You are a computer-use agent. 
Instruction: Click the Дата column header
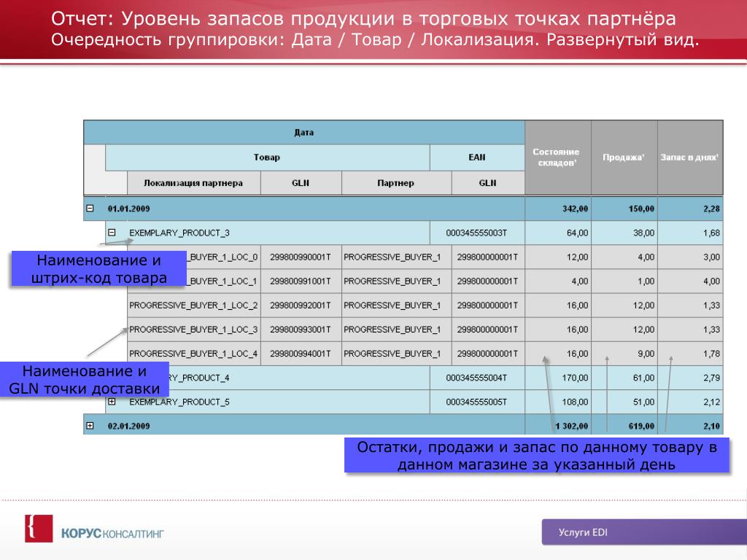pyautogui.click(x=304, y=133)
